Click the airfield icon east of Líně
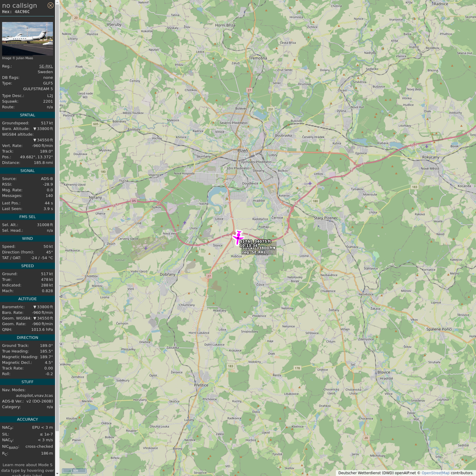The width and height of the screenshot is (476, 476). [185, 222]
